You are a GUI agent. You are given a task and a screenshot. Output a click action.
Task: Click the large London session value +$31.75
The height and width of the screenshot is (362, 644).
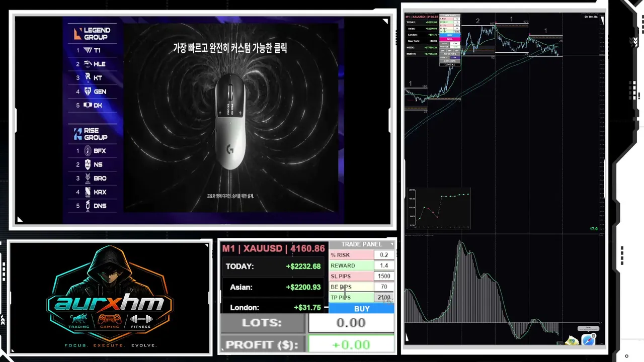[x=307, y=308]
